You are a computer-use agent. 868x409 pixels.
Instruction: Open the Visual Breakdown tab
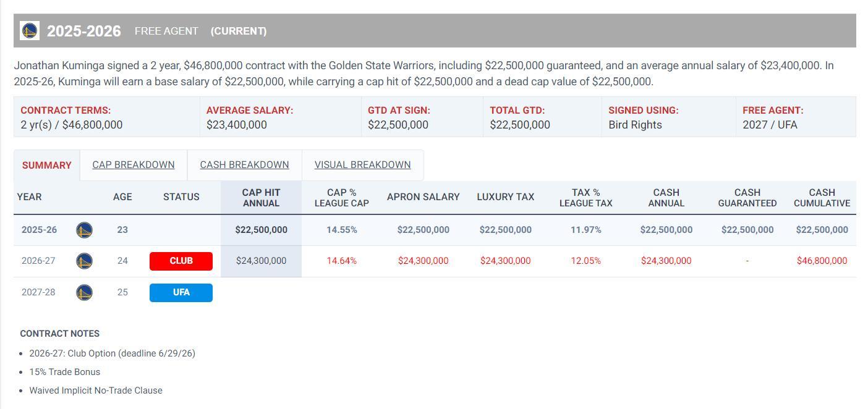tap(362, 165)
